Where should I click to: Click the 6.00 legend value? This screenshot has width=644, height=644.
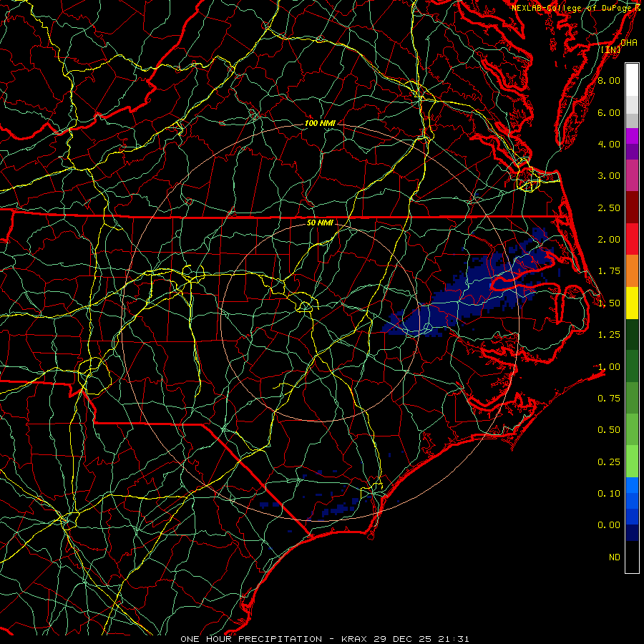click(x=609, y=112)
